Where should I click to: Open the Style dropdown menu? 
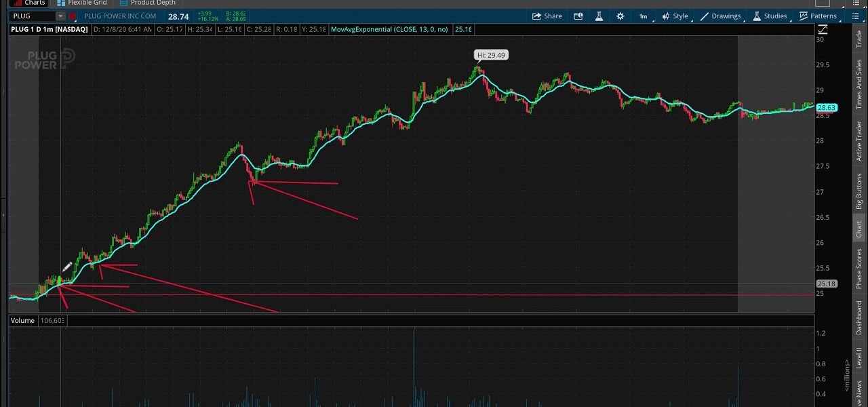675,16
